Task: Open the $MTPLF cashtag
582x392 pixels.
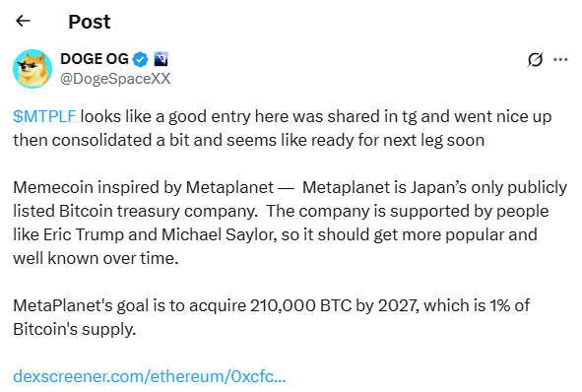Action: pyautogui.click(x=44, y=116)
